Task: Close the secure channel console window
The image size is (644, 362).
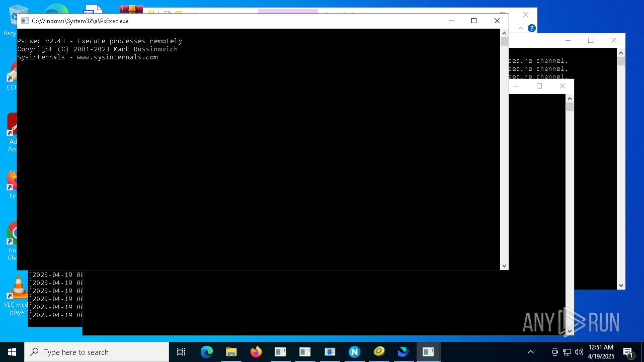Action: pyautogui.click(x=614, y=40)
